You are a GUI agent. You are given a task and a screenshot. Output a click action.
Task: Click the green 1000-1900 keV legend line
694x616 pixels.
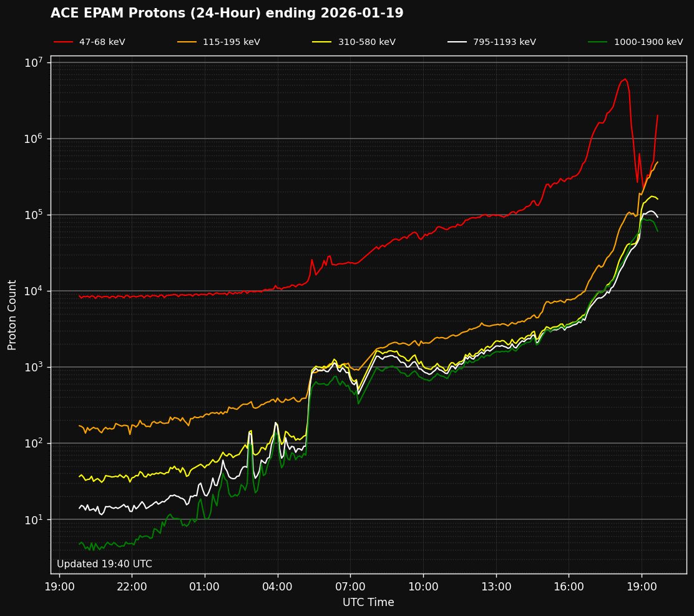(x=597, y=42)
